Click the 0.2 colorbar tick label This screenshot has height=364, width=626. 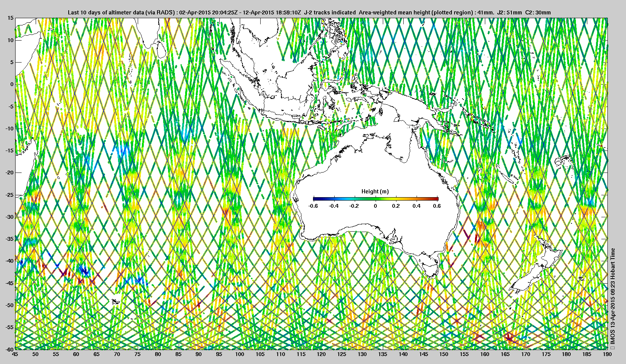pyautogui.click(x=396, y=206)
